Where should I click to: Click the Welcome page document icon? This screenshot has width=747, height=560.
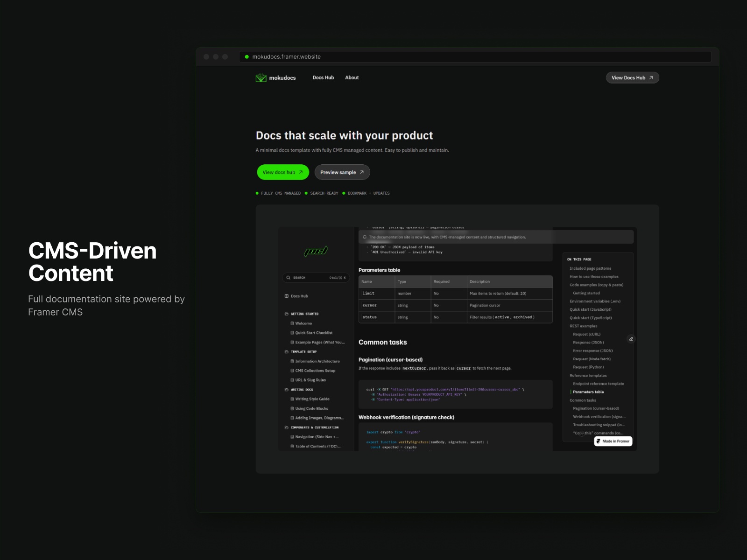point(292,323)
